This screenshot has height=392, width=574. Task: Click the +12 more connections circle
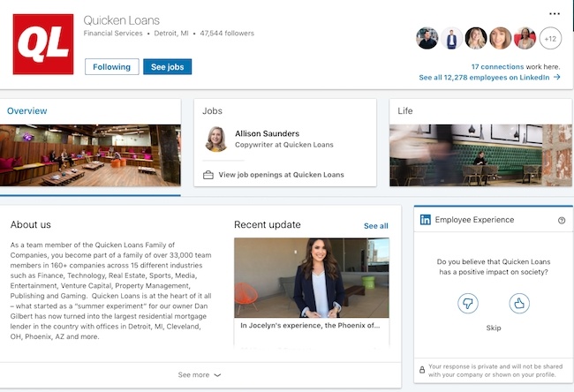pos(550,38)
